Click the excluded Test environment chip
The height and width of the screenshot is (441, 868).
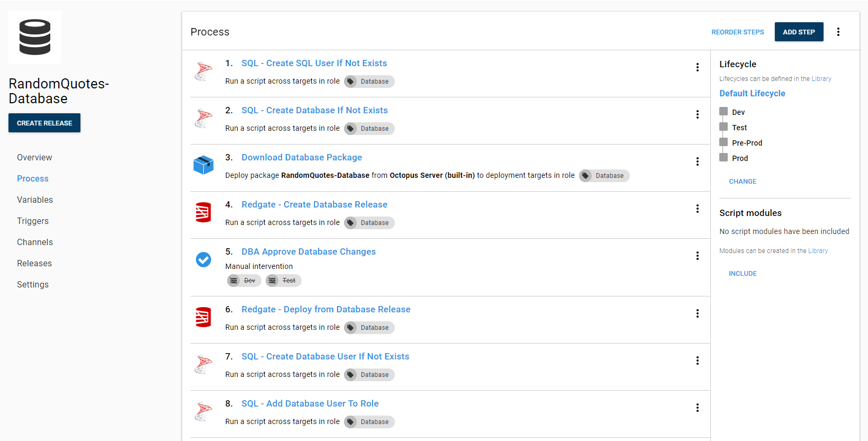[x=284, y=281]
